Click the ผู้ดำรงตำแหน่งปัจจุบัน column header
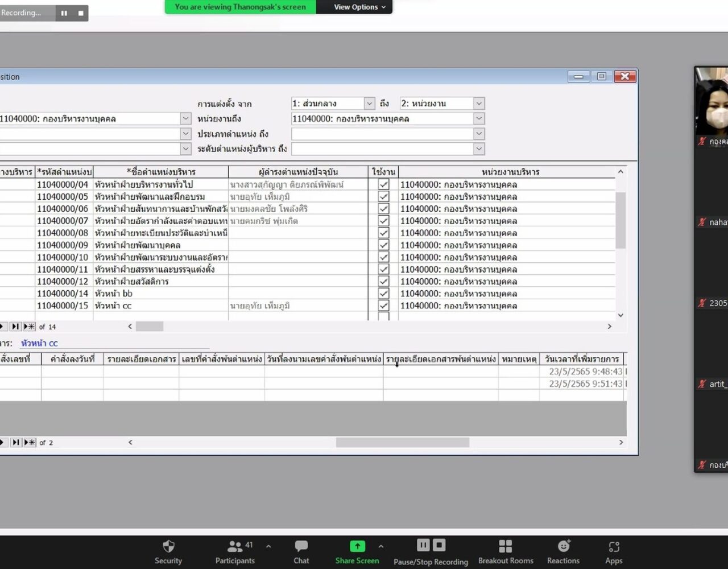This screenshot has height=569, width=728. coord(298,172)
